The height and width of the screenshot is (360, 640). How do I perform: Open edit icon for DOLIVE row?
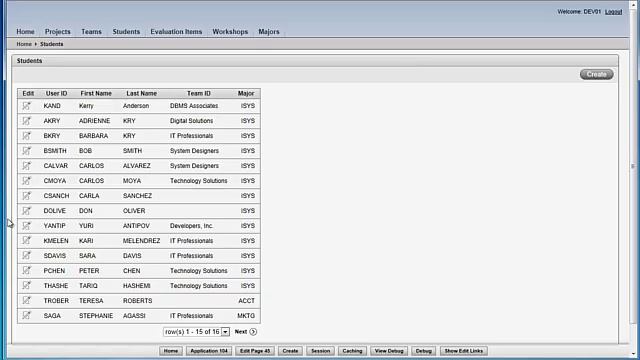pos(27,211)
